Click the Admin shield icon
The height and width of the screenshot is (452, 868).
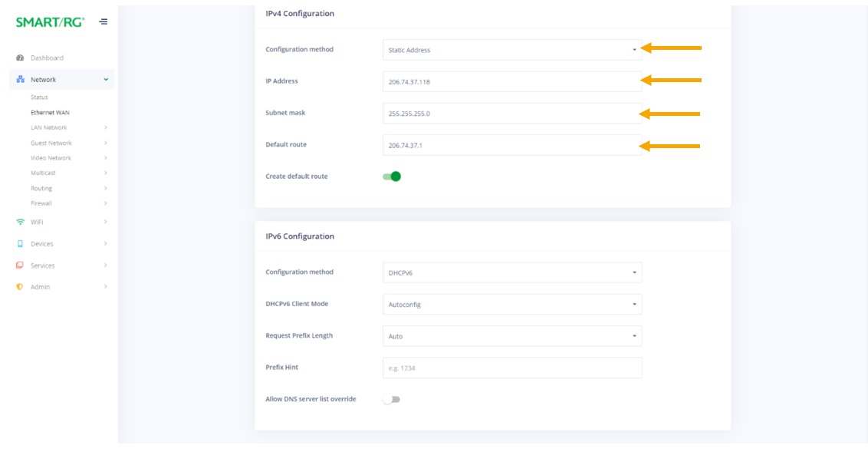pyautogui.click(x=20, y=287)
